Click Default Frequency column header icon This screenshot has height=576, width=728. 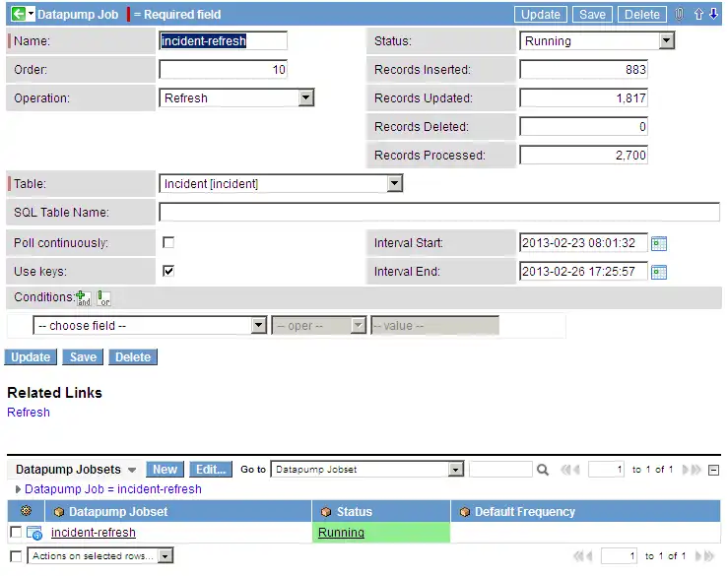(464, 512)
